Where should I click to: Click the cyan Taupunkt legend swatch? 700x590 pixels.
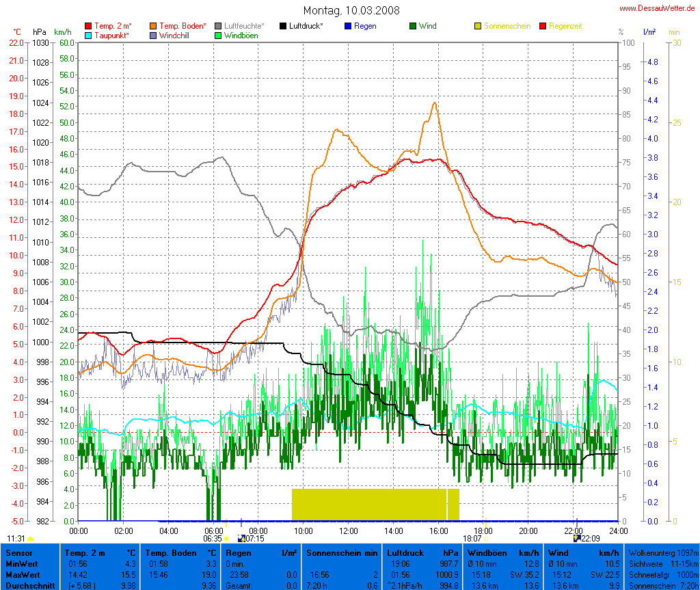click(x=88, y=35)
